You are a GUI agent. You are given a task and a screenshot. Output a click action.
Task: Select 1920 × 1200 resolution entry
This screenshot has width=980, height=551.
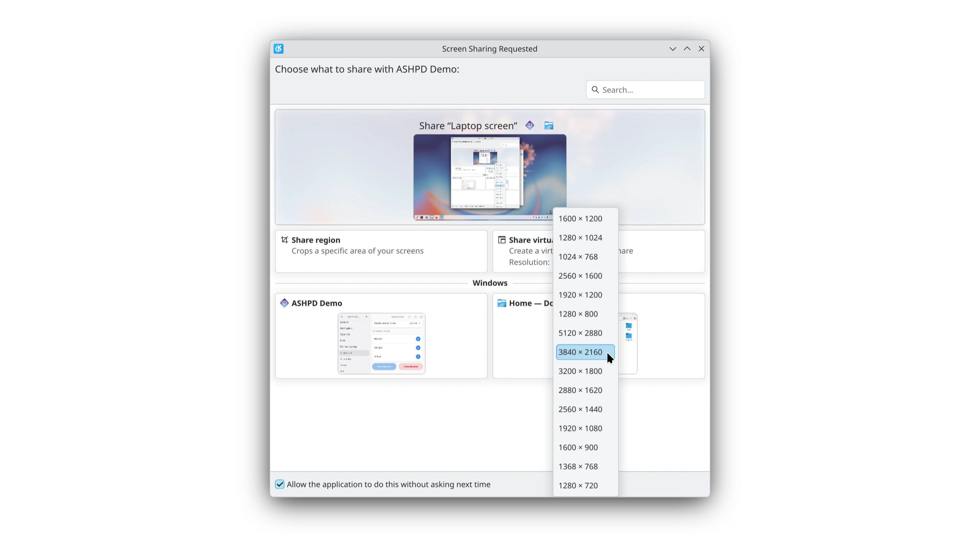click(x=585, y=295)
